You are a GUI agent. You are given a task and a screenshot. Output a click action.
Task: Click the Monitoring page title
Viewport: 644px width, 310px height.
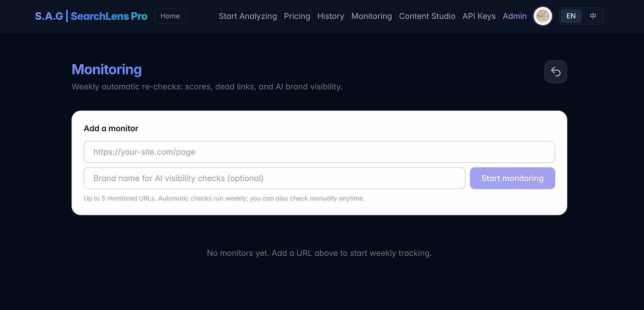pyautogui.click(x=107, y=69)
